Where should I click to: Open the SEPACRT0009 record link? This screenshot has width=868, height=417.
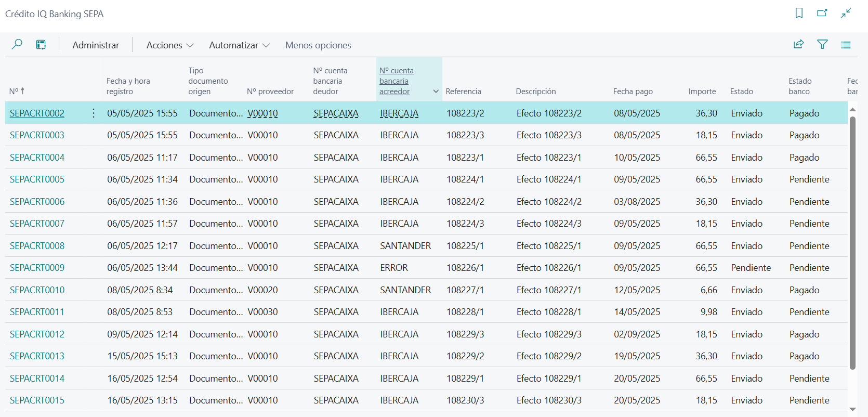37,268
